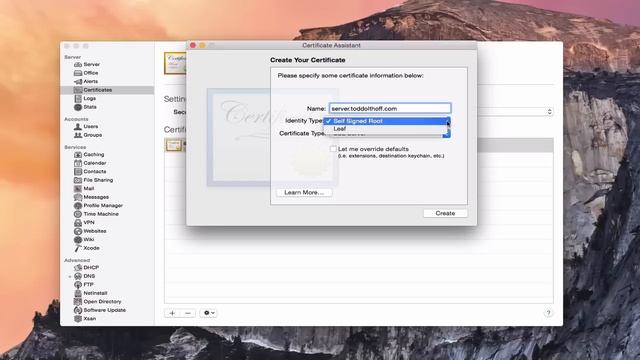Open the Xcode service icon
This screenshot has width=640, height=360.
pyautogui.click(x=78, y=248)
